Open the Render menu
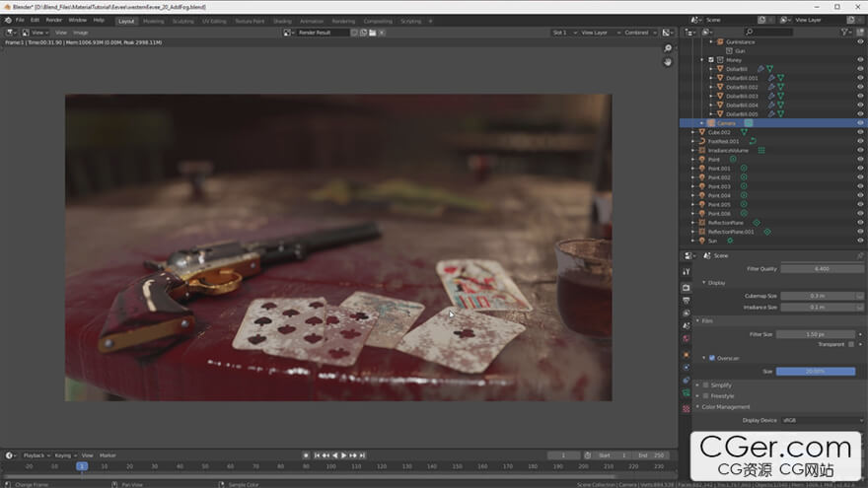Screen dimensions: 868x488 54,20
